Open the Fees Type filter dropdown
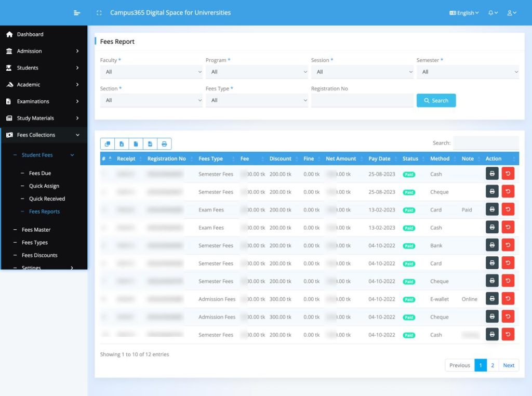The width and height of the screenshot is (532, 396). pyautogui.click(x=256, y=100)
